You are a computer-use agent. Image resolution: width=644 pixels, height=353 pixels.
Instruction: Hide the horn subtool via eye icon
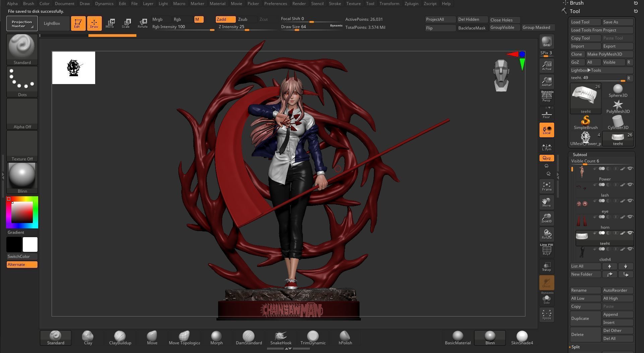pyautogui.click(x=630, y=217)
